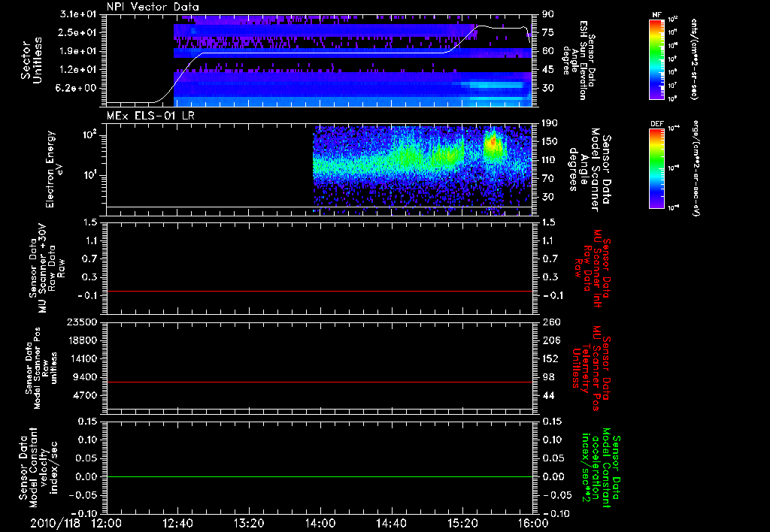Click the 18800 scanner position tick label
This screenshot has height=532, width=770.
pos(82,340)
